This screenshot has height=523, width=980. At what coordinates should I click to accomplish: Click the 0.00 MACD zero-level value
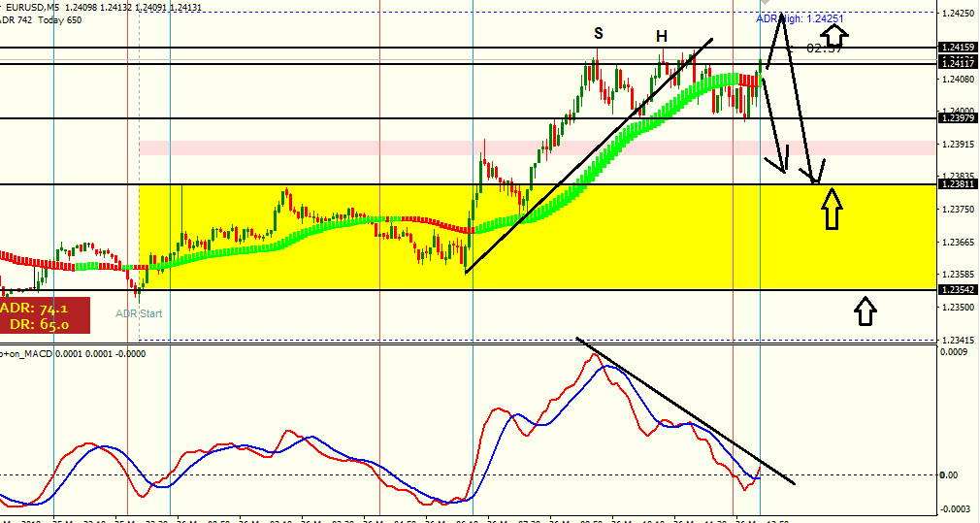tap(949, 475)
